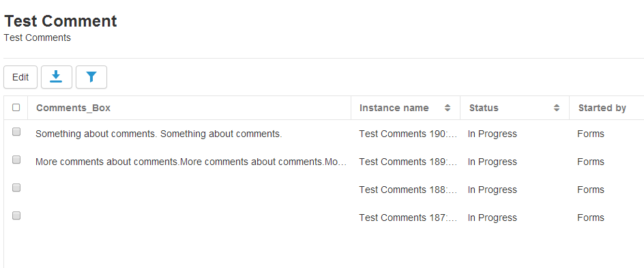Open the Test Comments 188 instance
Viewport: 644px width, 268px height.
pos(408,190)
